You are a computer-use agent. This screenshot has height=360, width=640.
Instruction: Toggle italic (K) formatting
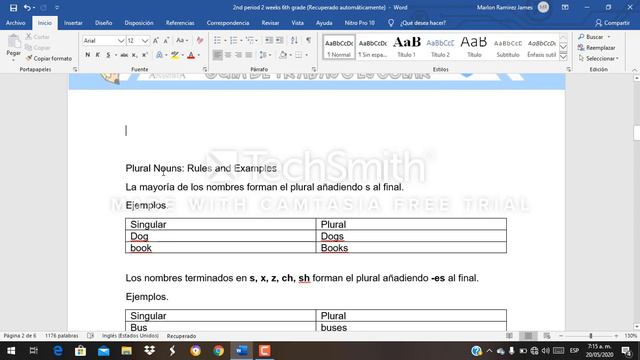tap(98, 55)
